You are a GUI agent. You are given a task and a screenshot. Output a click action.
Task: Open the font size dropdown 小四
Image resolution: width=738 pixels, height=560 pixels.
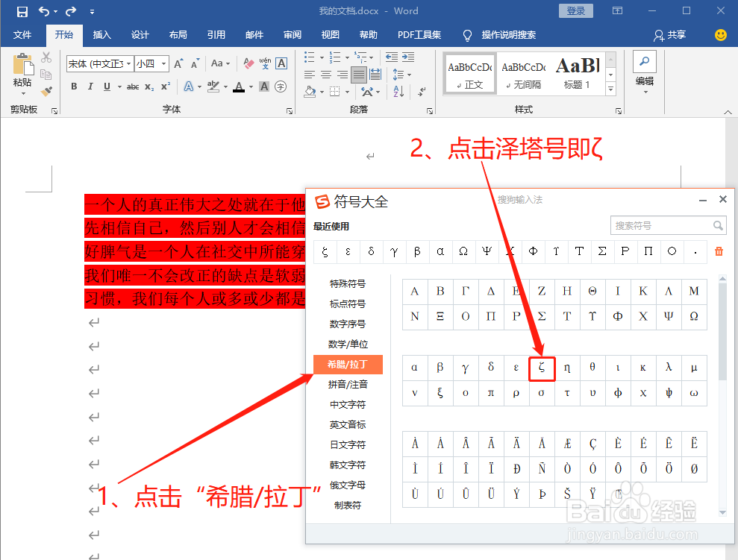pyautogui.click(x=163, y=63)
